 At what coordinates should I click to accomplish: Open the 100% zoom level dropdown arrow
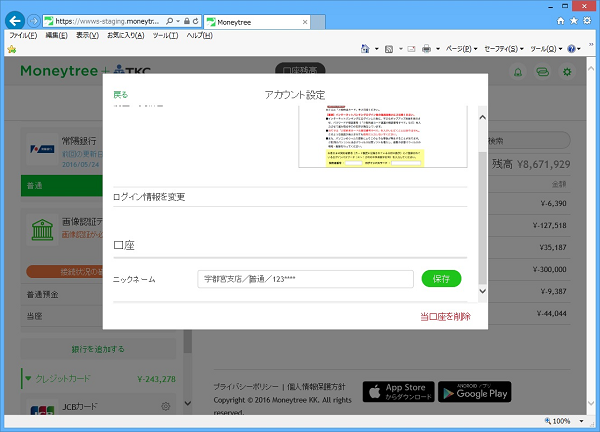tap(582, 421)
